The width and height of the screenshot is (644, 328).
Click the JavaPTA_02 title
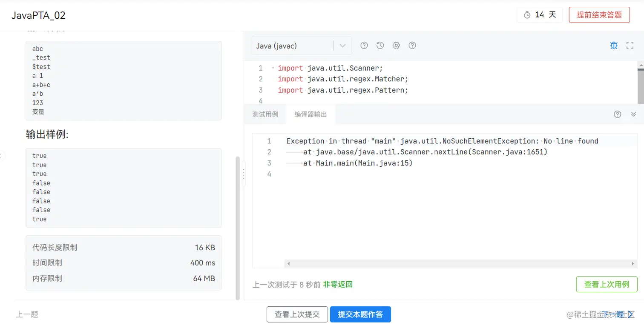pos(38,15)
